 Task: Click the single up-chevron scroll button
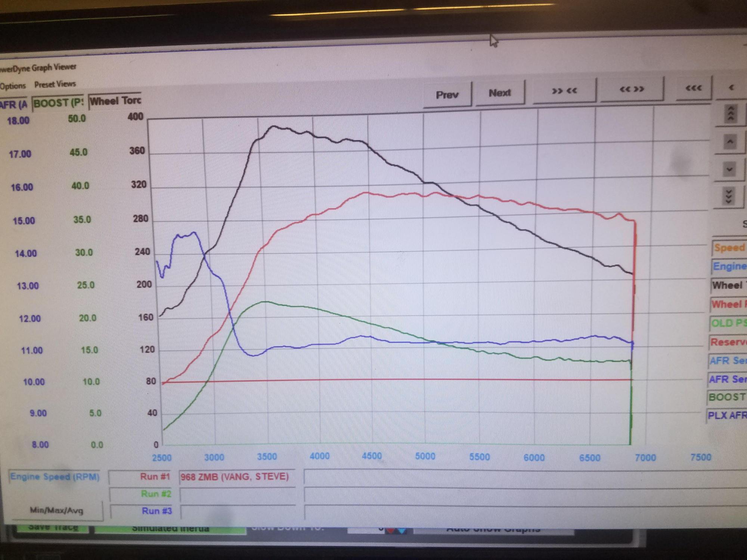[730, 142]
